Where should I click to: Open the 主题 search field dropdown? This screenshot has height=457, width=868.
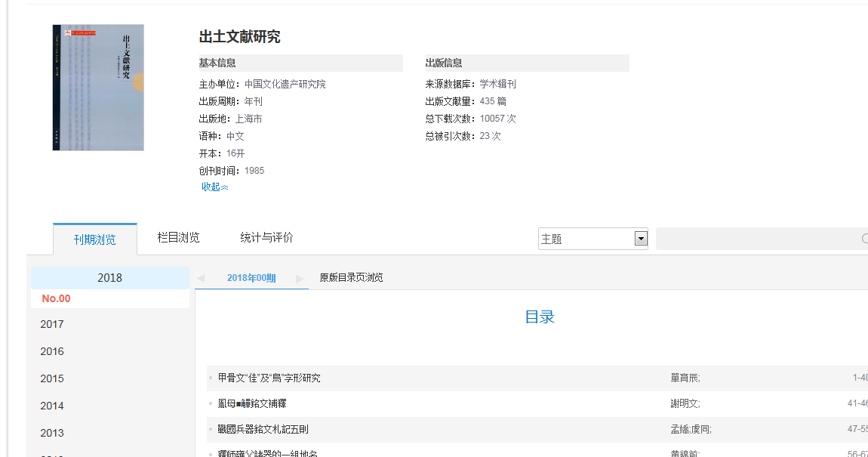point(641,239)
